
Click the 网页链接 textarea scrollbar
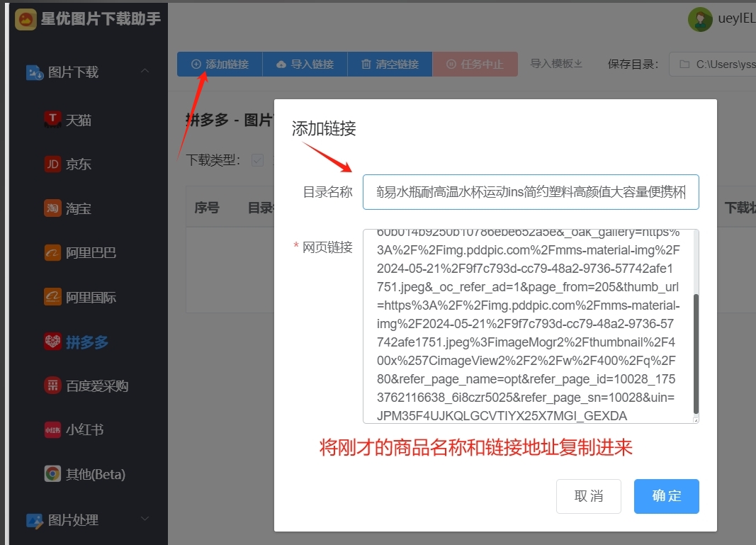696,354
